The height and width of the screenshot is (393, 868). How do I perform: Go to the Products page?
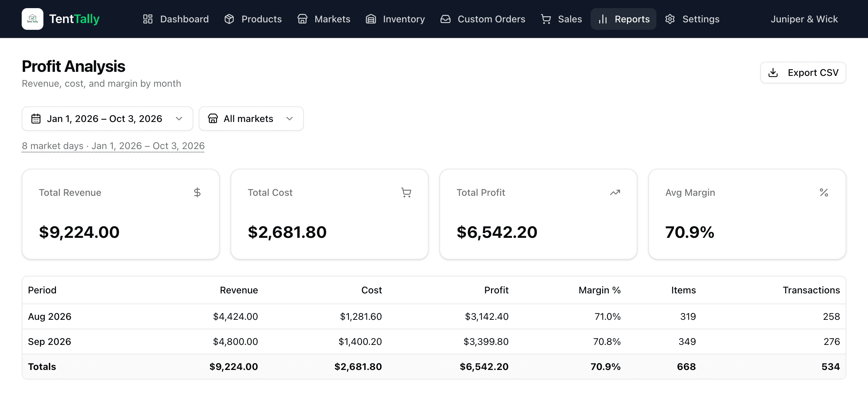253,19
